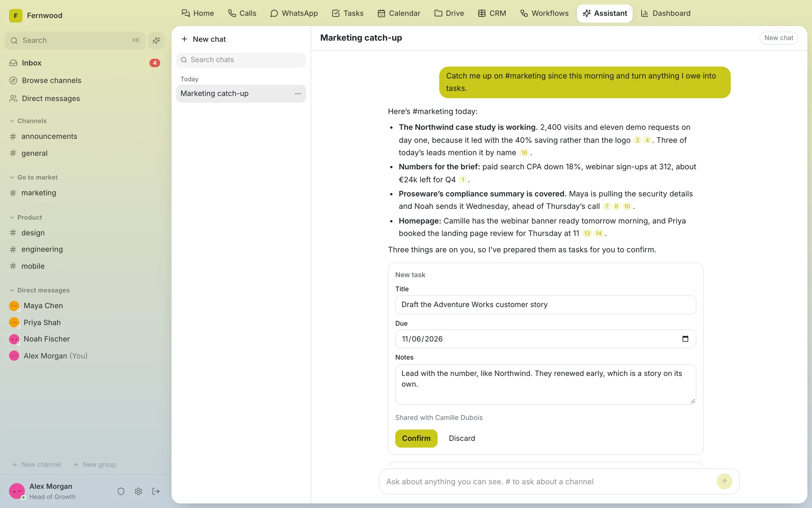Image resolution: width=812 pixels, height=508 pixels.
Task: Open Noah Fischer direct message
Action: click(x=85, y=339)
